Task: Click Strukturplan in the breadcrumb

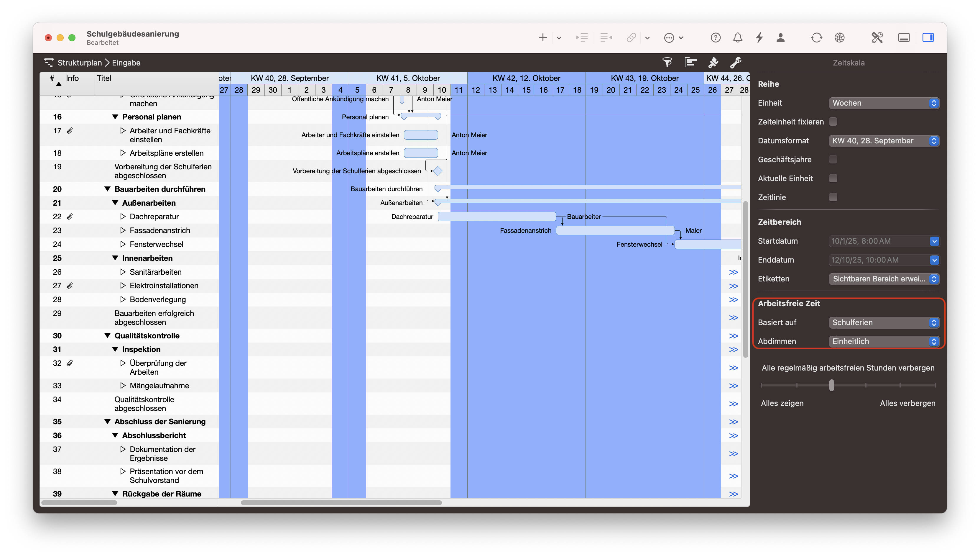Action: [x=80, y=63]
